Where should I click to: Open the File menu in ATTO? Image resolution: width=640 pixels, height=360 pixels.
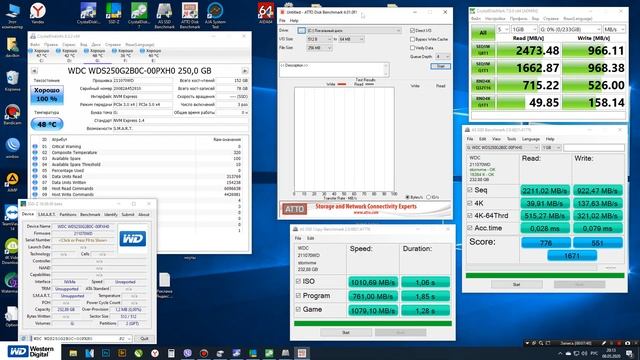click(x=282, y=20)
